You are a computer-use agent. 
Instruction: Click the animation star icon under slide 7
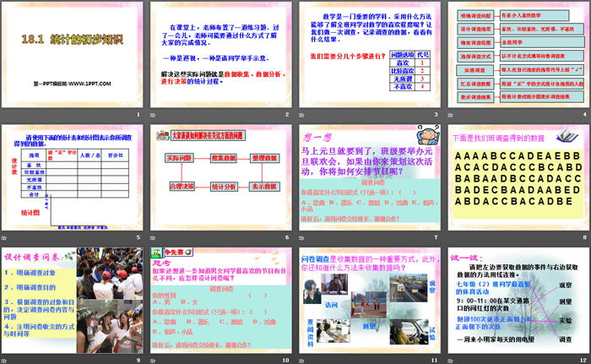[301, 237]
